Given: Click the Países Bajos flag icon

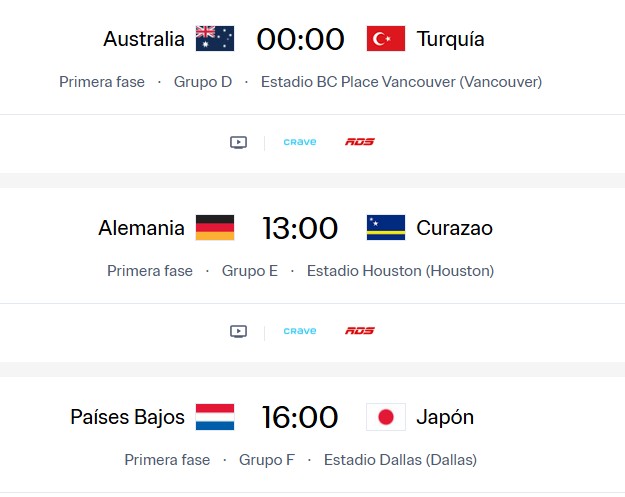Looking at the screenshot, I should pyautogui.click(x=215, y=417).
